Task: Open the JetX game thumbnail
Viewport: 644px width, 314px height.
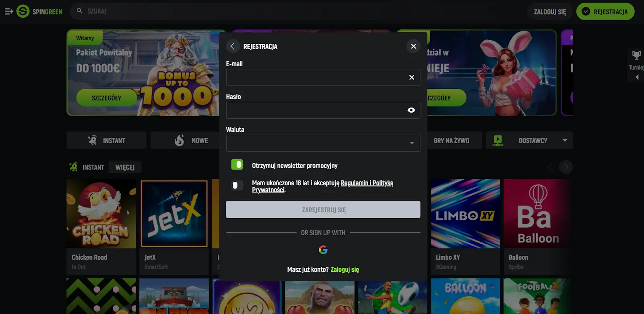Action: (x=174, y=213)
